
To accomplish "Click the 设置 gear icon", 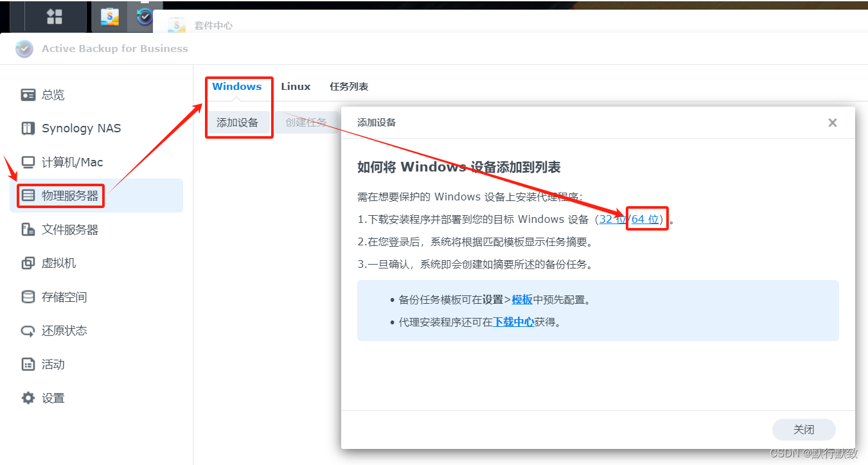I will [28, 398].
